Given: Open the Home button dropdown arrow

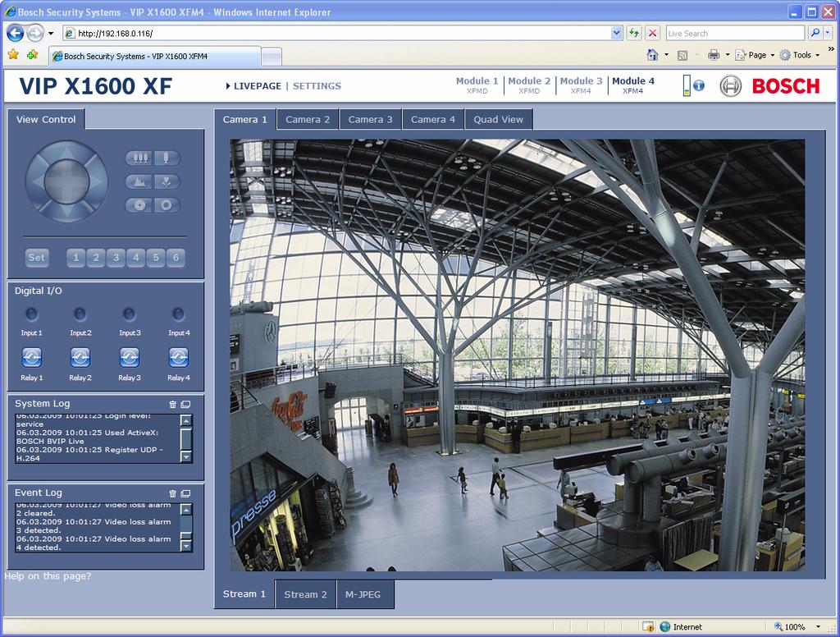Looking at the screenshot, I should click(666, 55).
